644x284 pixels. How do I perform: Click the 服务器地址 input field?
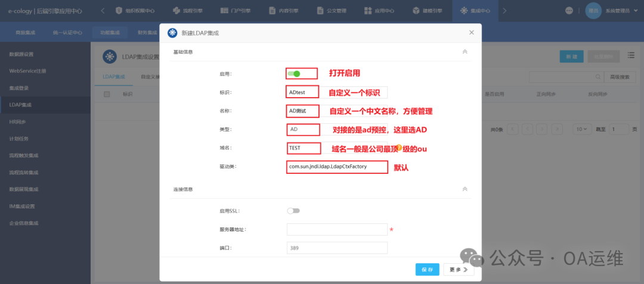point(337,230)
